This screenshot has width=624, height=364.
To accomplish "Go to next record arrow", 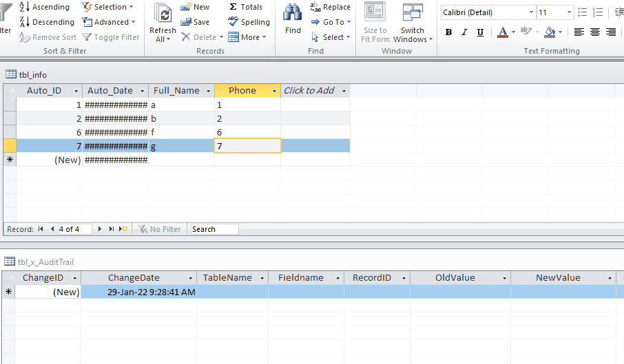I will tap(100, 229).
